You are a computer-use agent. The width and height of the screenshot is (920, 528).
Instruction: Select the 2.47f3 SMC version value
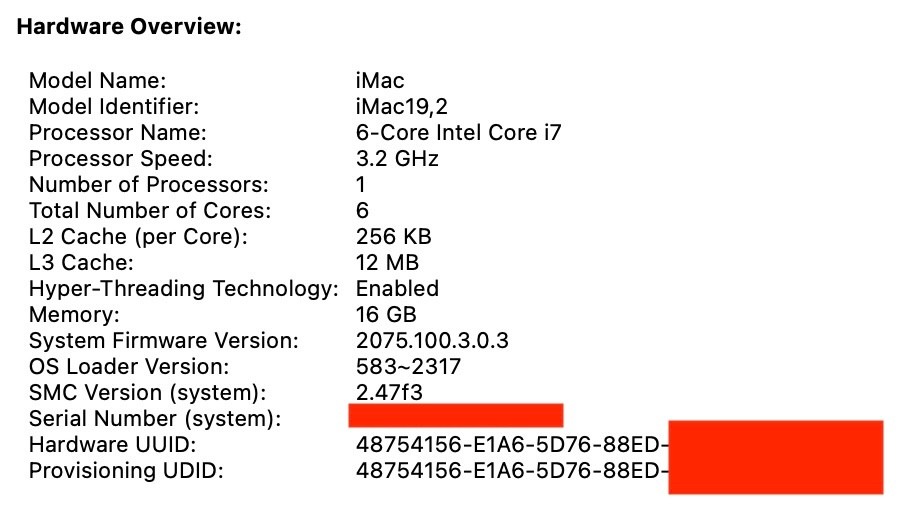[389, 393]
